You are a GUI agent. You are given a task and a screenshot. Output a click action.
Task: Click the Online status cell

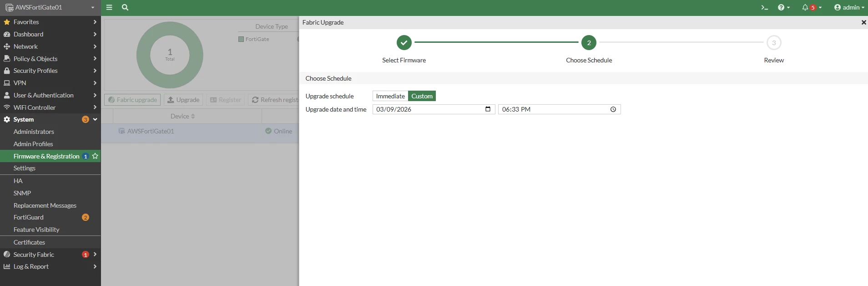(x=278, y=131)
